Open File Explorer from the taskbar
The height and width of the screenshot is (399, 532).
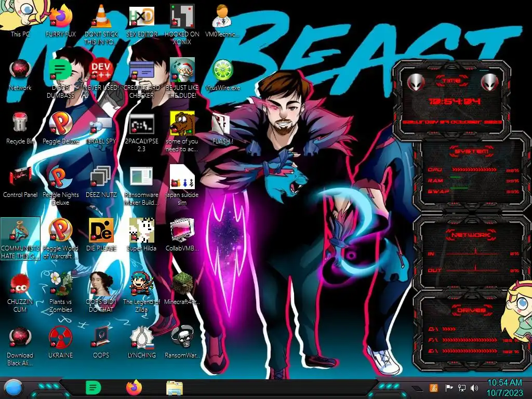click(175, 388)
